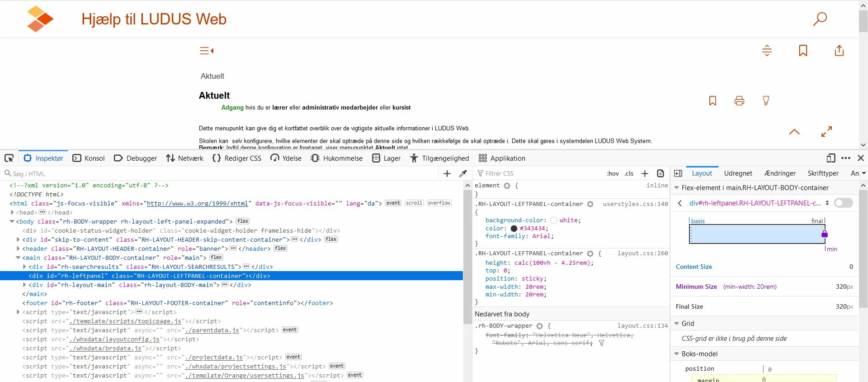Viewport: 868px width, 382px height.
Task: Highlight the element rule selector target icon
Action: (507, 186)
